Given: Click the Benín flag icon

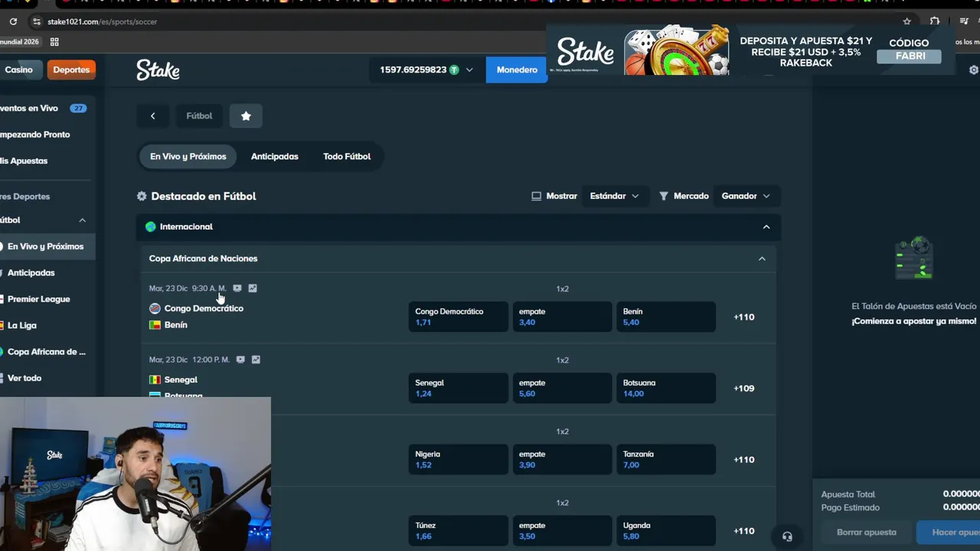Looking at the screenshot, I should 155,325.
